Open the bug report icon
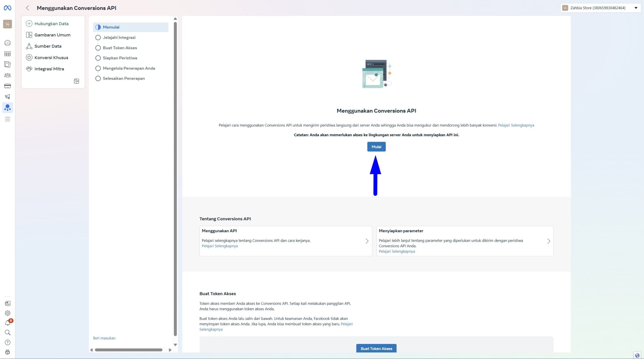 click(x=8, y=352)
